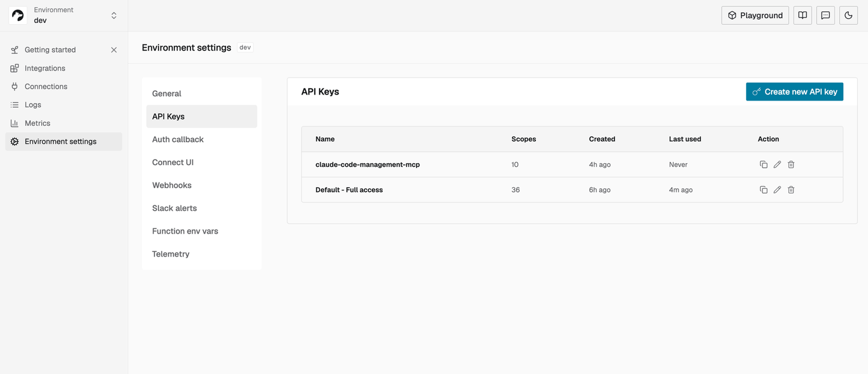Screen dimensions: 868x374
Task: Edit the Default - Full access key
Action: [777, 190]
